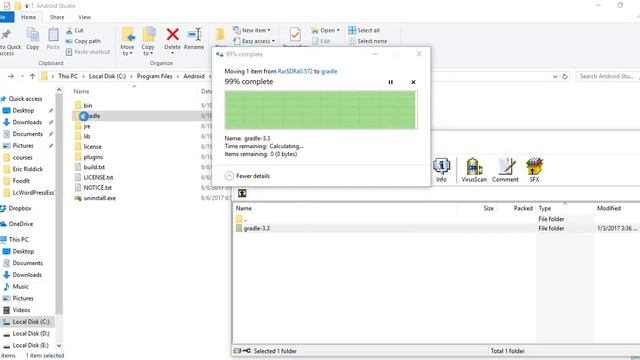Open the Recent locations dropdown arrow
Viewport: 640px width, 360px height.
(22, 76)
